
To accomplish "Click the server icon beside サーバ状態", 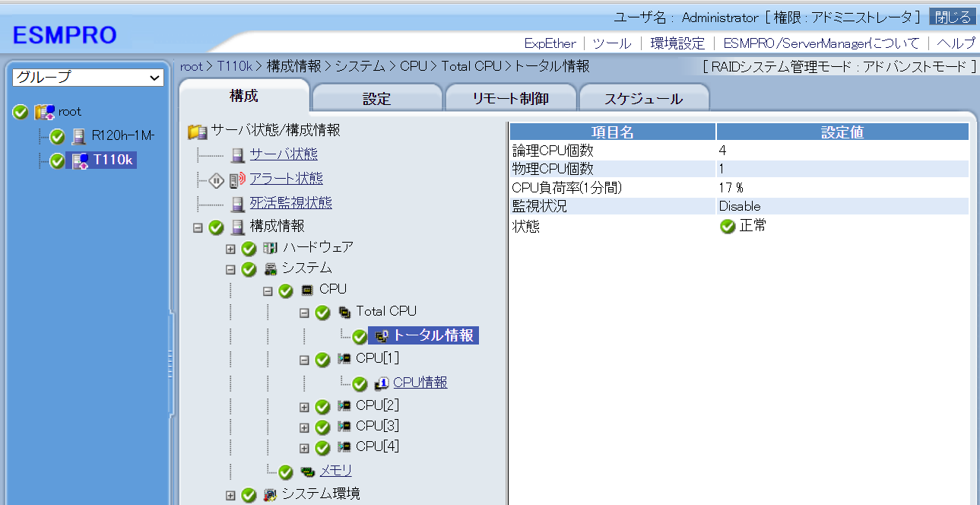I will pos(238,155).
